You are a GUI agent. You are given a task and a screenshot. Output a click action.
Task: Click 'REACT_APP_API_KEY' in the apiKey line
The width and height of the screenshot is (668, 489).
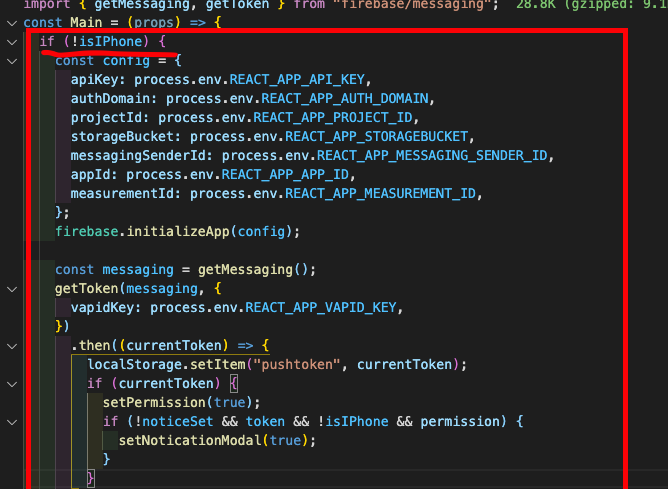click(297, 80)
